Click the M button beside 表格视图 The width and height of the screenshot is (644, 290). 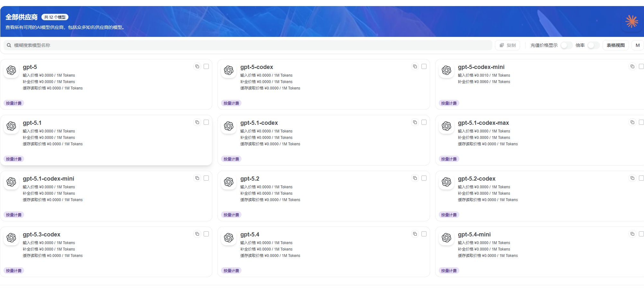[x=638, y=45]
